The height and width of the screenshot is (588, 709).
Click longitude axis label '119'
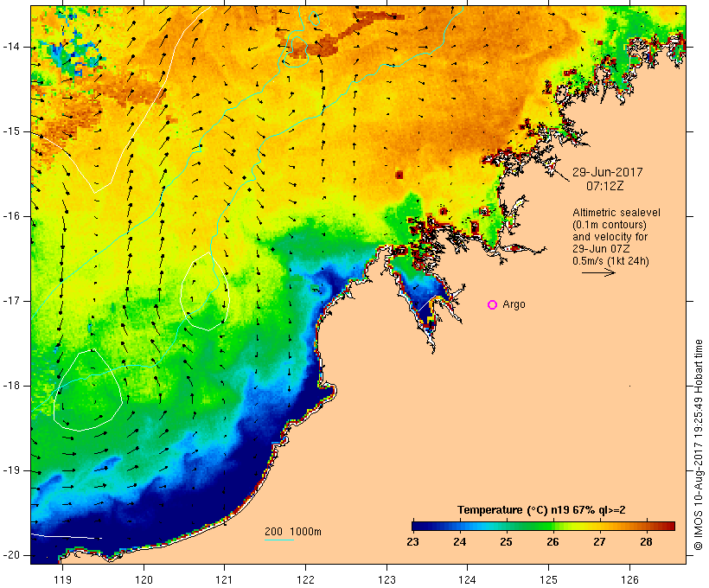pyautogui.click(x=62, y=579)
